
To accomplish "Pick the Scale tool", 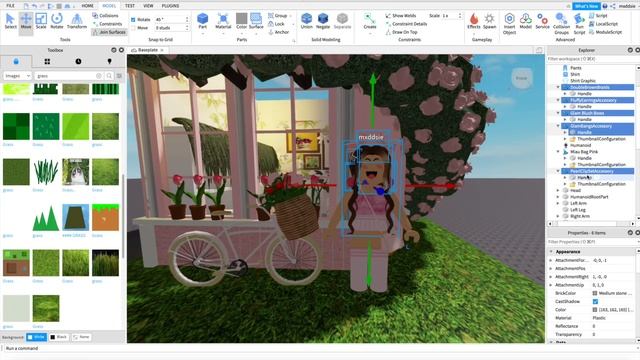I will [41, 21].
